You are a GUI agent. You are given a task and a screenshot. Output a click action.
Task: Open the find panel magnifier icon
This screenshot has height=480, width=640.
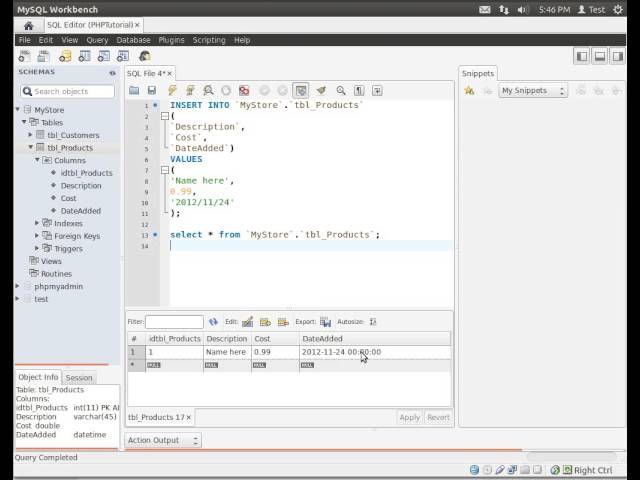point(341,90)
